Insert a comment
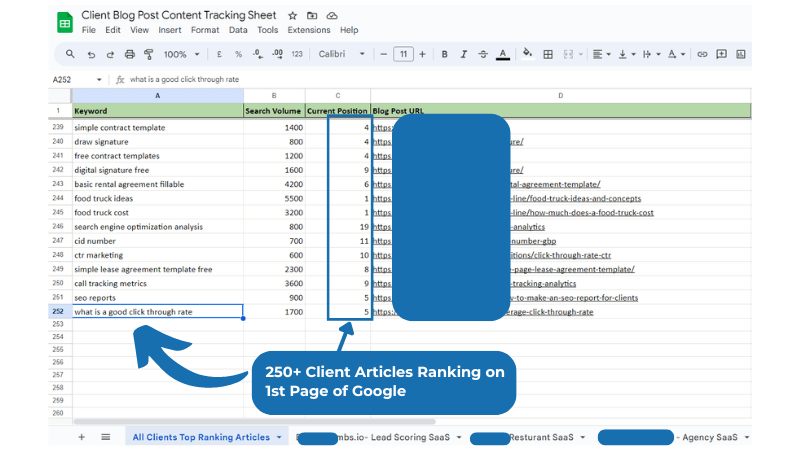Image resolution: width=800 pixels, height=450 pixels. coord(721,54)
